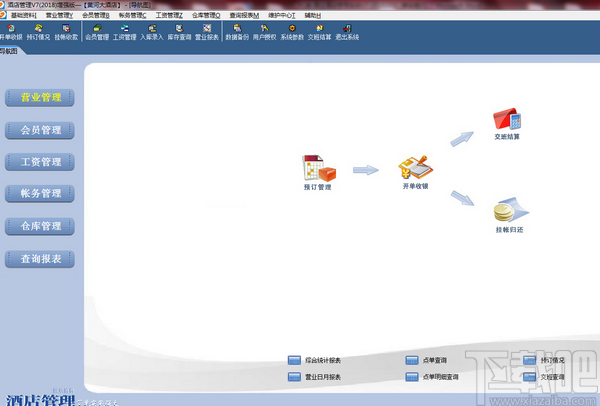Open the 查询报表 menu in menu bar
The image size is (600, 406).
[x=244, y=15]
